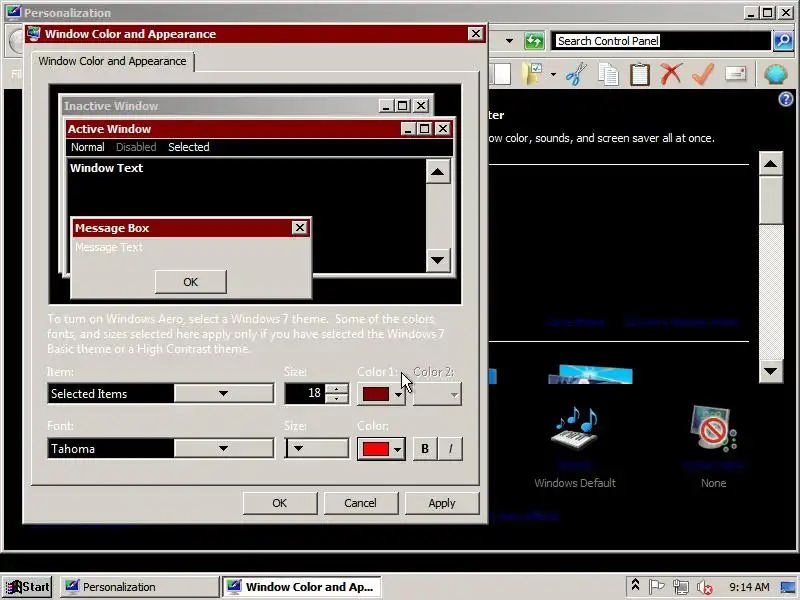Click the teal seashell toolbar icon
Screen dimensions: 800x600
tap(776, 74)
